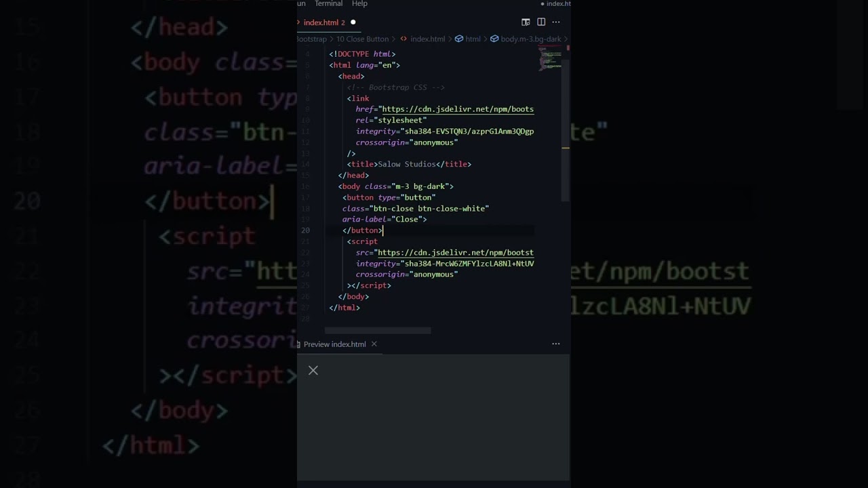
Task: Click the button type="button" line
Action: (389, 197)
